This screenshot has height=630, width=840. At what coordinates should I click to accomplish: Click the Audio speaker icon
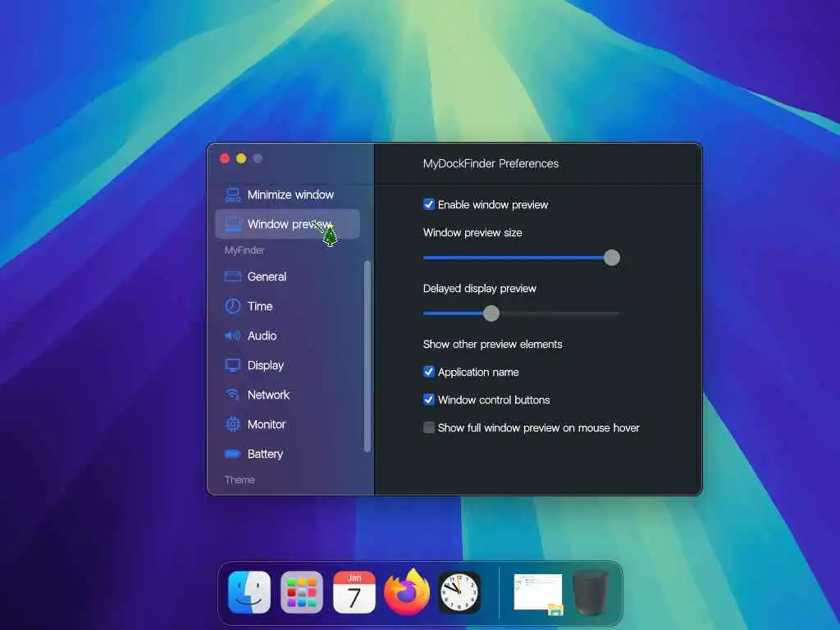[232, 336]
